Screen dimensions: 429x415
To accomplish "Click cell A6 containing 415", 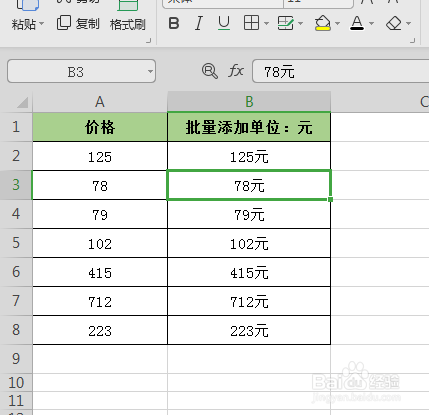I will click(100, 272).
